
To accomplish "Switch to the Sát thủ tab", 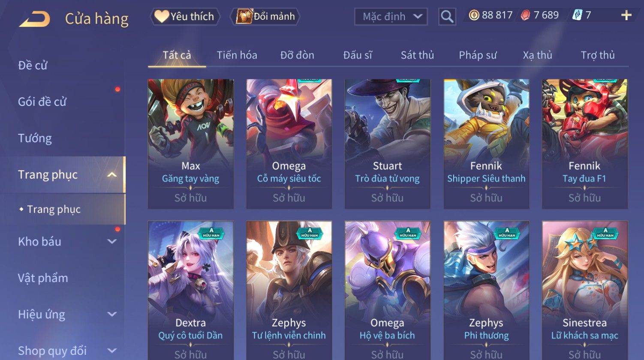I will (x=417, y=55).
